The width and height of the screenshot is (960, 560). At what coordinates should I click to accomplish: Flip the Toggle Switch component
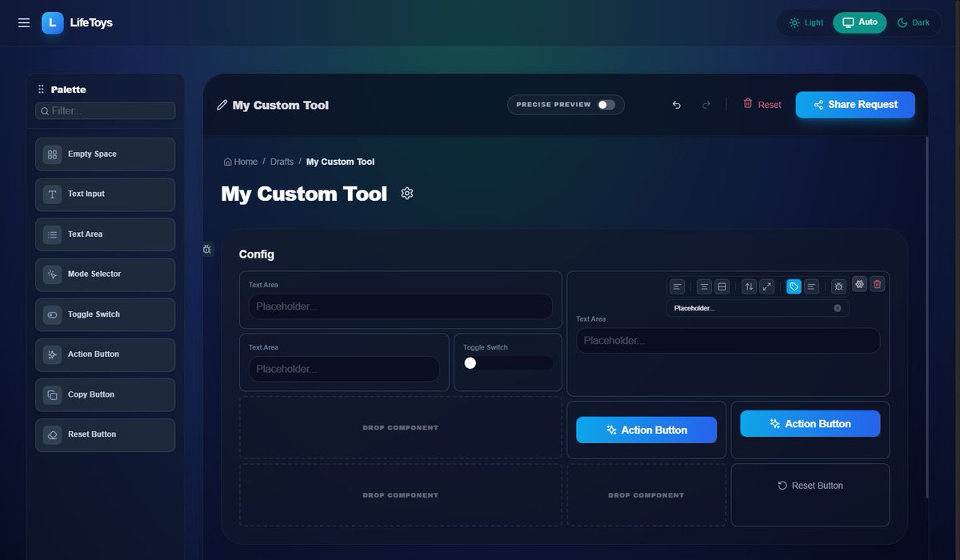(508, 363)
